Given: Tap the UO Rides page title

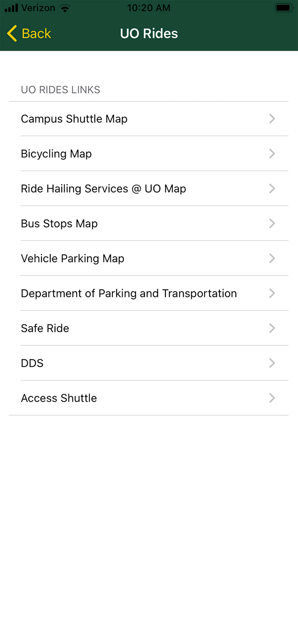Looking at the screenshot, I should coord(149,33).
